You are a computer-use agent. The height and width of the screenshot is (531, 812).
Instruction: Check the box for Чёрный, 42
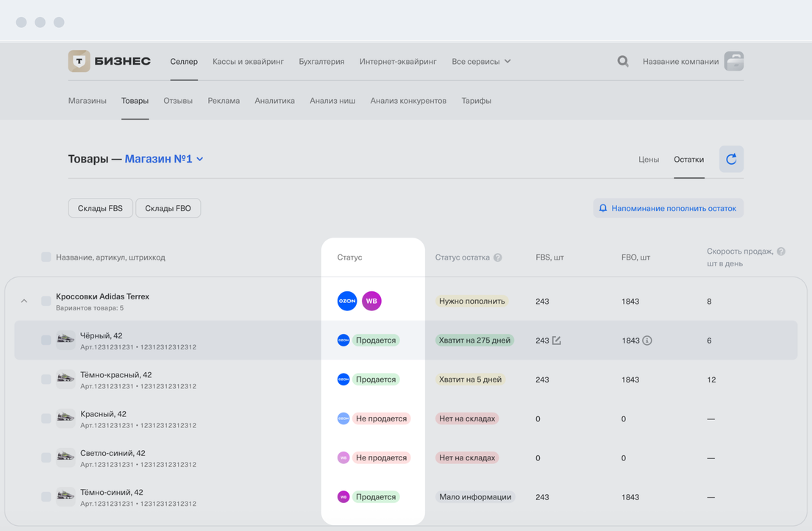tap(46, 341)
